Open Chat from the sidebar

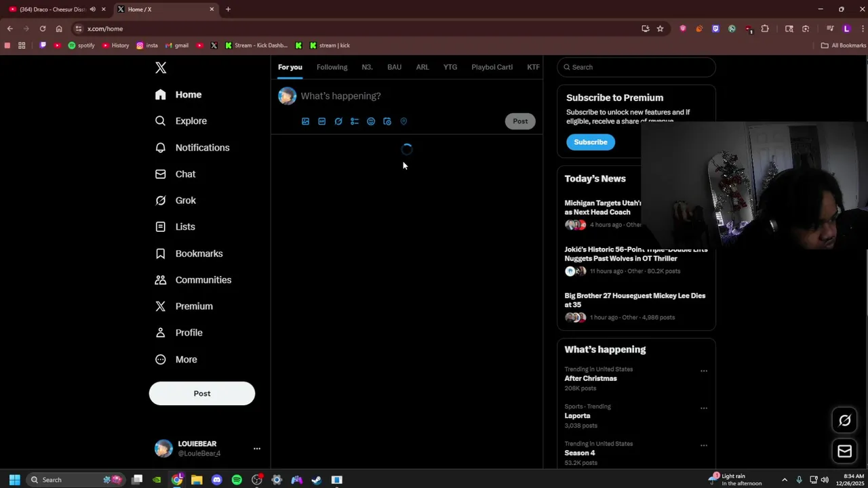[176, 174]
